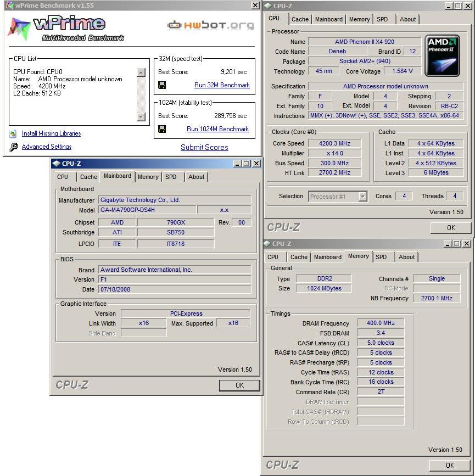
Task: Click the save icon for 32M score
Action: tap(162, 85)
